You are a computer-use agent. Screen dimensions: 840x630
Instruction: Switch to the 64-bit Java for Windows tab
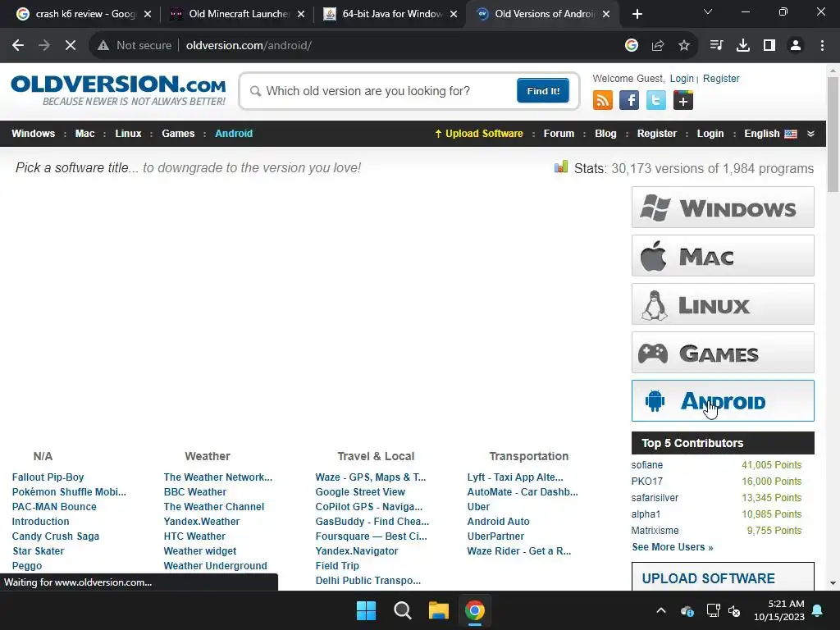click(391, 14)
